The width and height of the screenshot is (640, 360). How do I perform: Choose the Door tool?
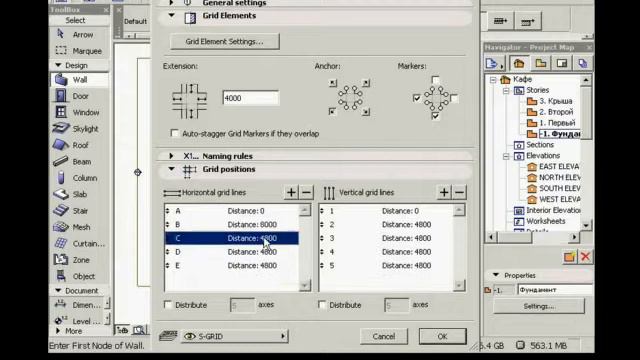pyautogui.click(x=80, y=96)
